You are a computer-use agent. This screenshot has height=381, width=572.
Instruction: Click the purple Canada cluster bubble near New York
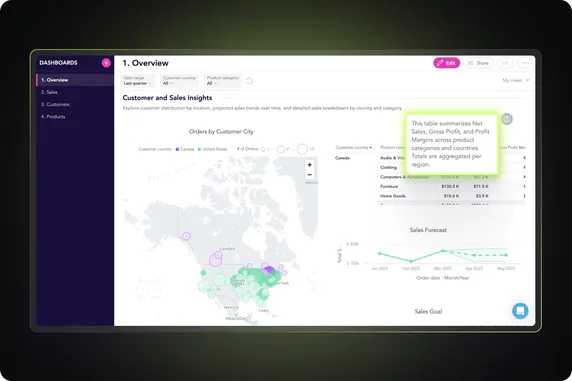[x=269, y=270]
